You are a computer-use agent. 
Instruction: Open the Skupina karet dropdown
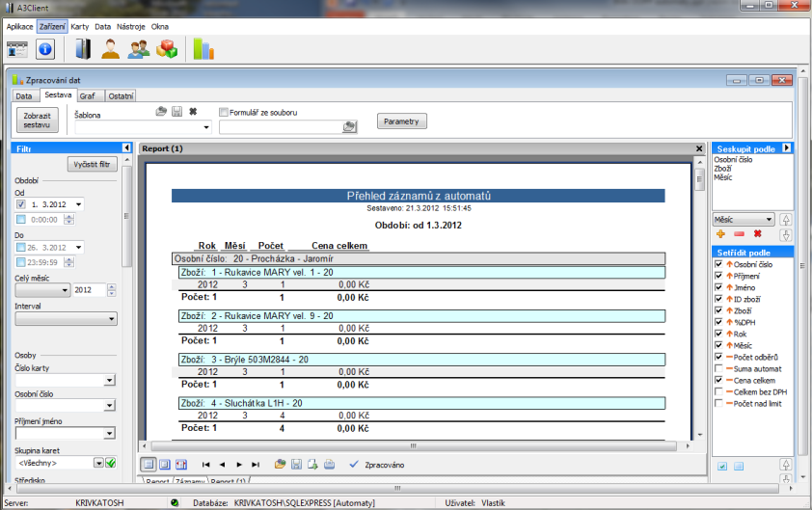click(98, 463)
